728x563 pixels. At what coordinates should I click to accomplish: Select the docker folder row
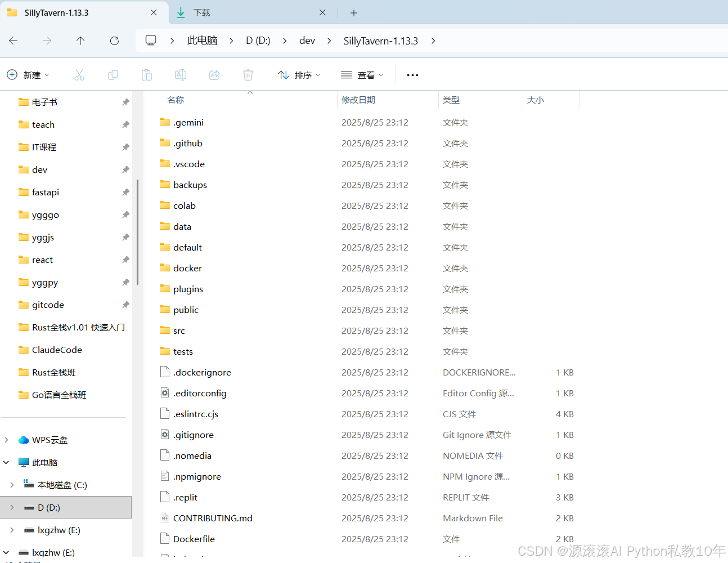click(x=366, y=268)
